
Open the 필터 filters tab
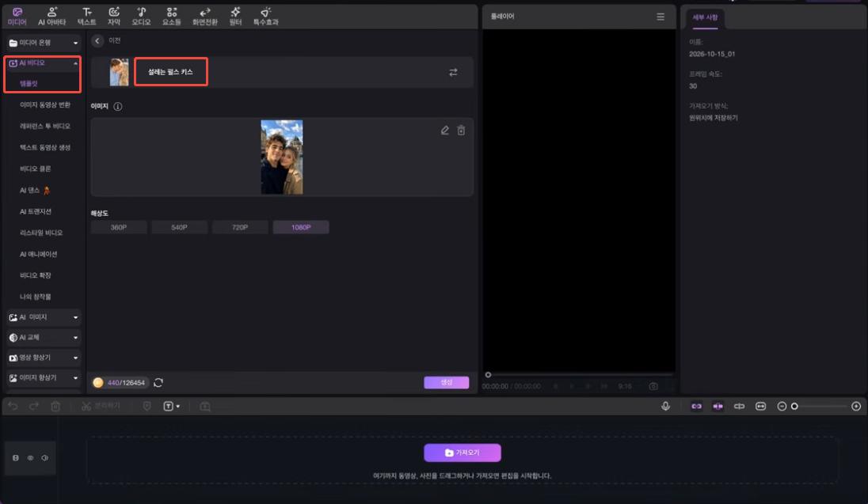(x=235, y=17)
